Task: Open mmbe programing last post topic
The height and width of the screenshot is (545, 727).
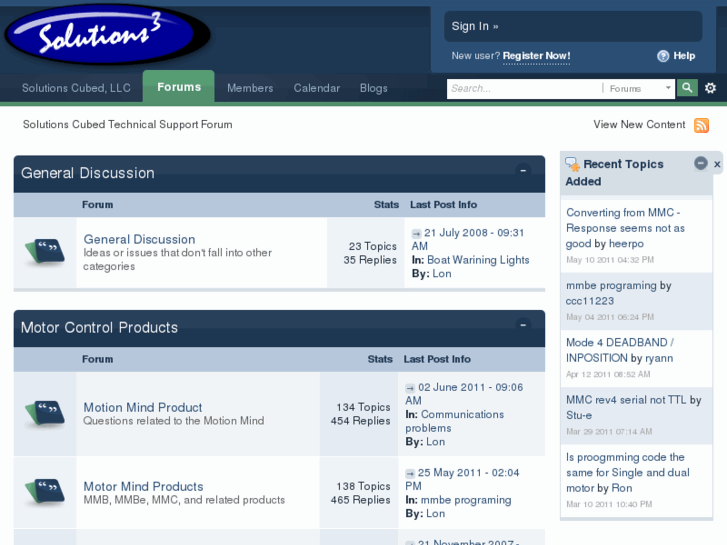Action: click(x=466, y=500)
